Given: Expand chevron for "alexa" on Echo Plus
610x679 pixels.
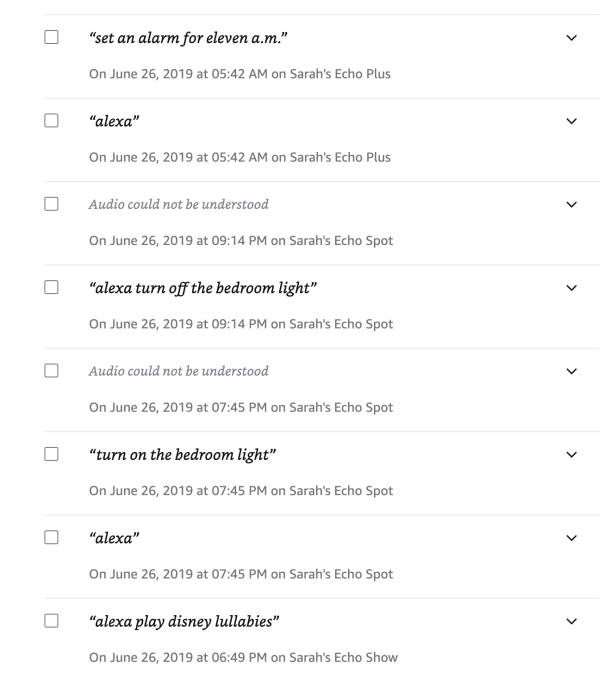Looking at the screenshot, I should tap(571, 121).
